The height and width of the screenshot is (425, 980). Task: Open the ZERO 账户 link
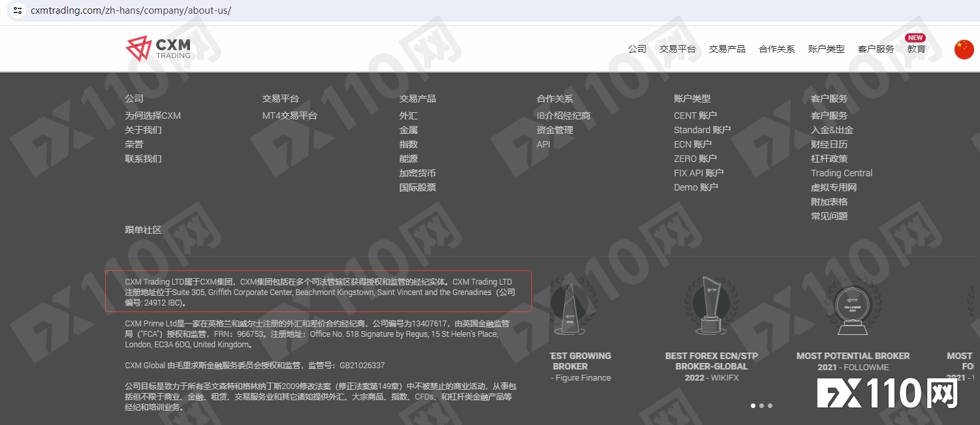coord(695,159)
